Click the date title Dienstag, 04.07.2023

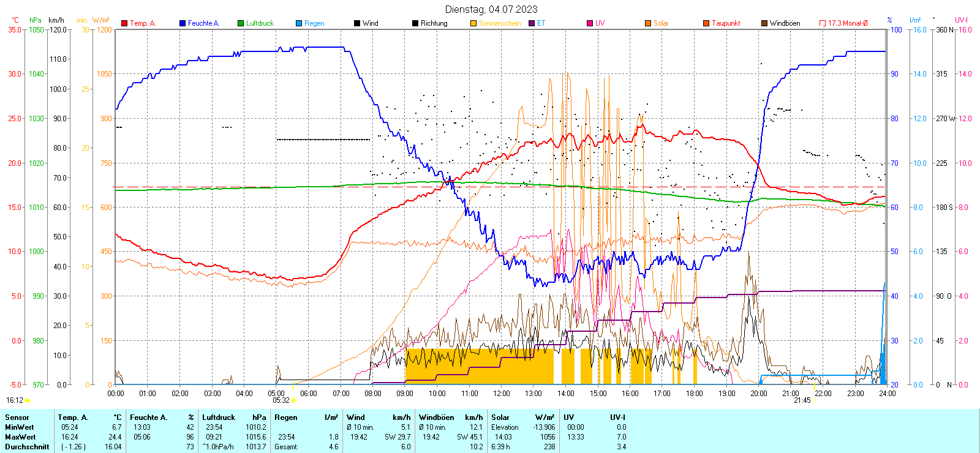tap(491, 9)
